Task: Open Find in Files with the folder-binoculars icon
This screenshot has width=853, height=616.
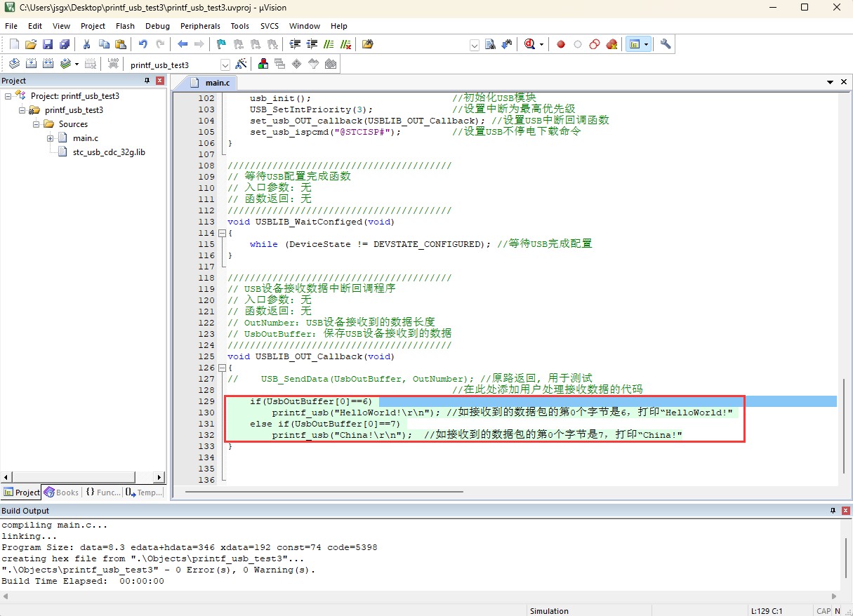Action: coord(368,44)
